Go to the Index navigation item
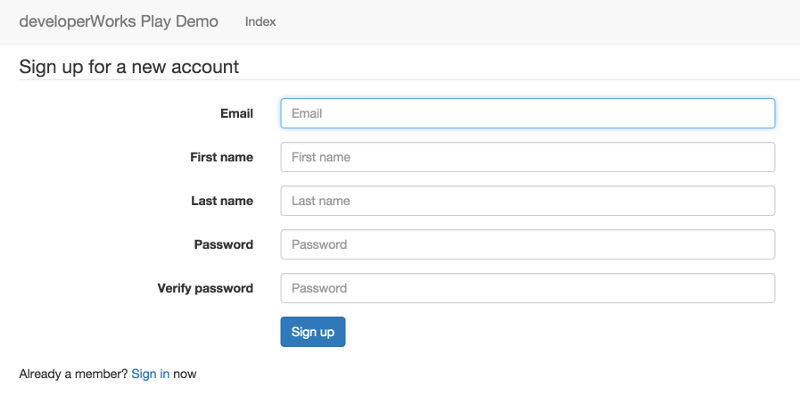This screenshot has width=800, height=404. pyautogui.click(x=260, y=22)
